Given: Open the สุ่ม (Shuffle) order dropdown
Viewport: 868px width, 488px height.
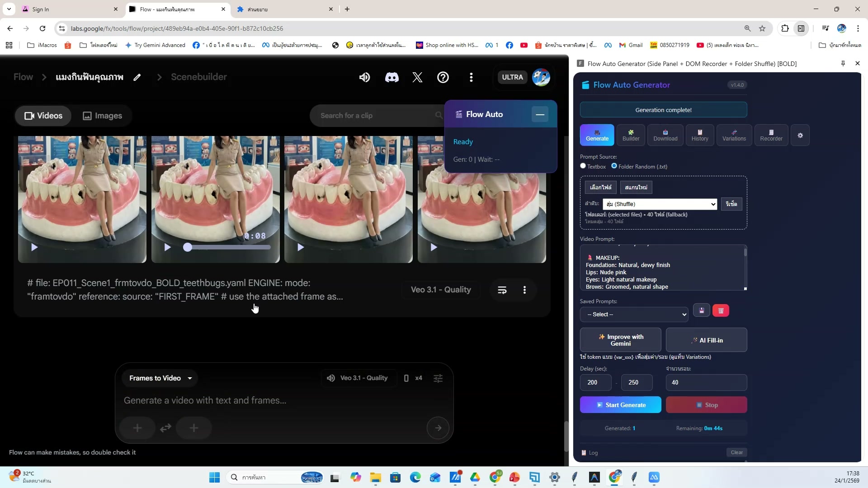Looking at the screenshot, I should coord(660,204).
